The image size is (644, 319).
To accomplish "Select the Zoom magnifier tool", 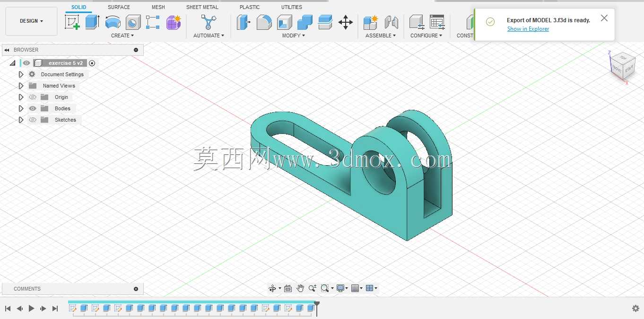I will (313, 288).
